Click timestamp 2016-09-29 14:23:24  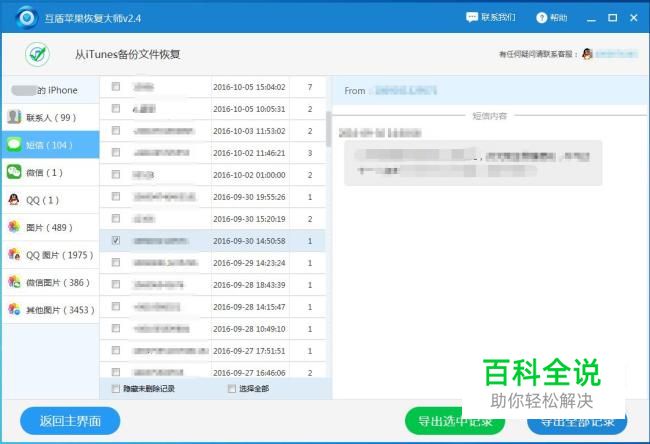(249, 263)
